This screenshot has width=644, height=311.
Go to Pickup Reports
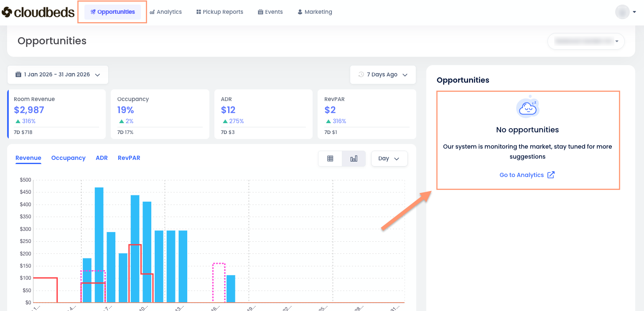(x=219, y=12)
